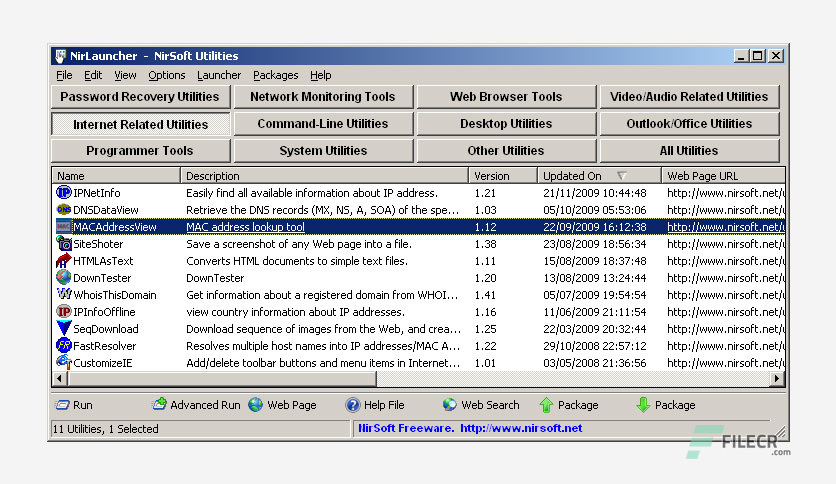Go to next package with down arrow
Screen dimensions: 836x484
coord(665,405)
